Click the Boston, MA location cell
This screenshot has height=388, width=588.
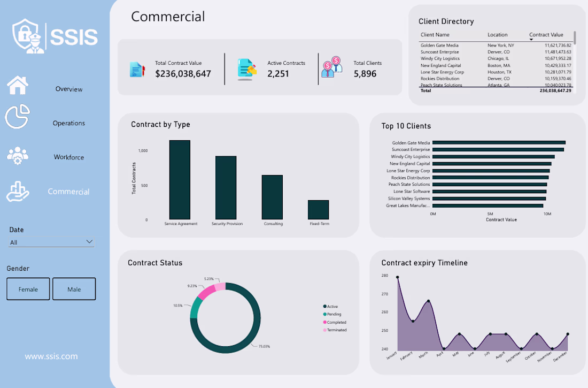(499, 65)
